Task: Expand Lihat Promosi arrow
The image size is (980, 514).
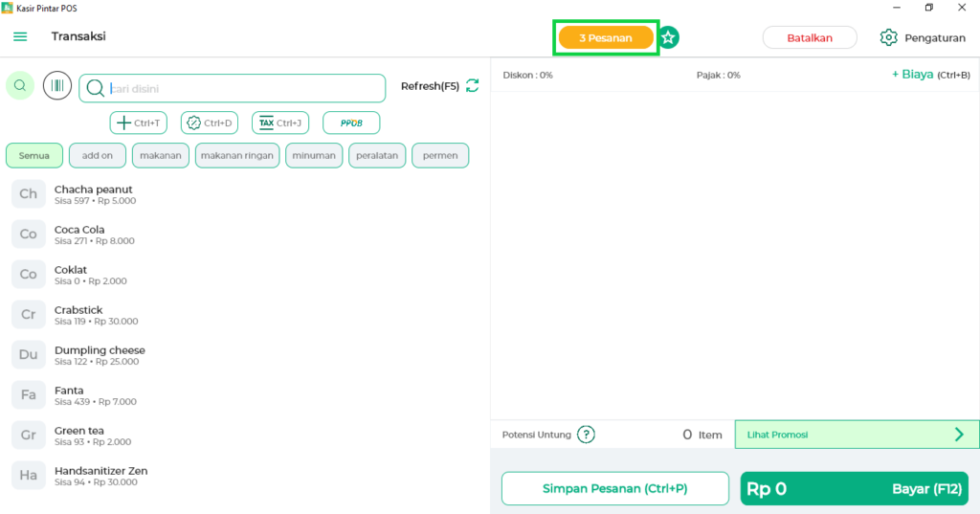Action: [x=959, y=435]
